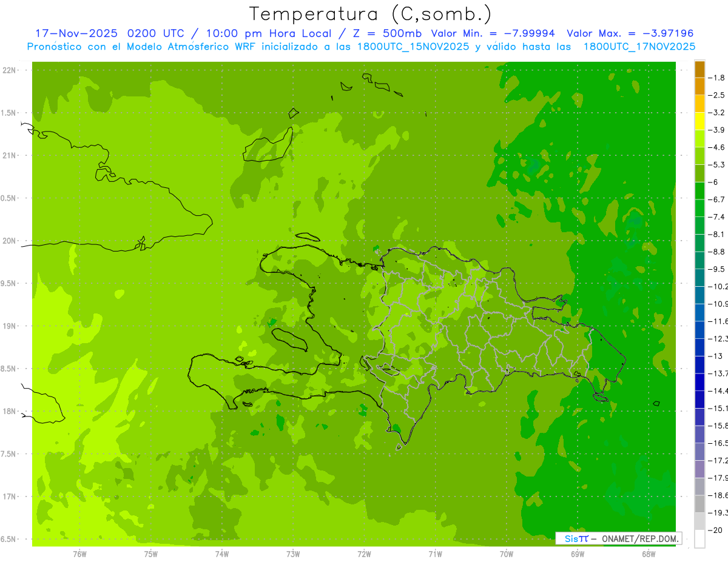The image size is (728, 562).
Task: Pick the green swatch between -6 and -6.7
Action: (x=699, y=191)
